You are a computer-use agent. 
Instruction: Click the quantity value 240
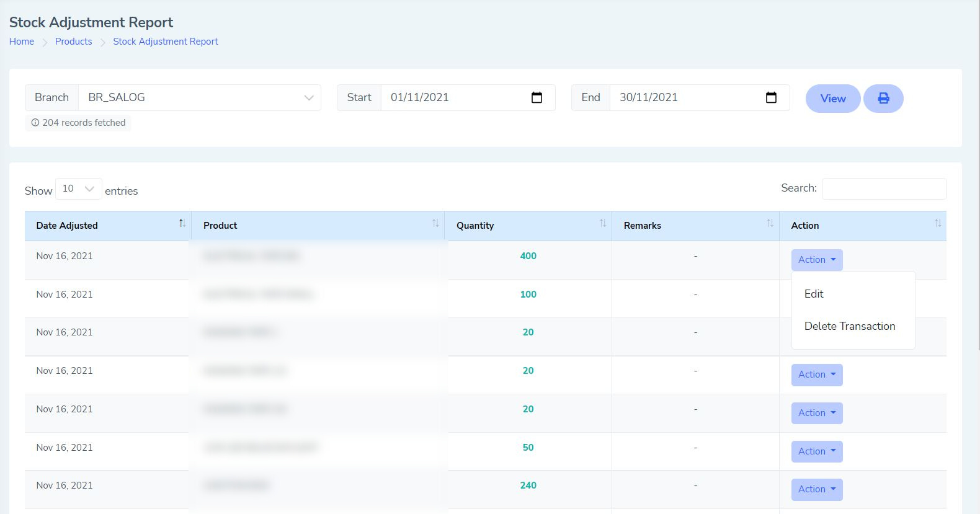[528, 485]
